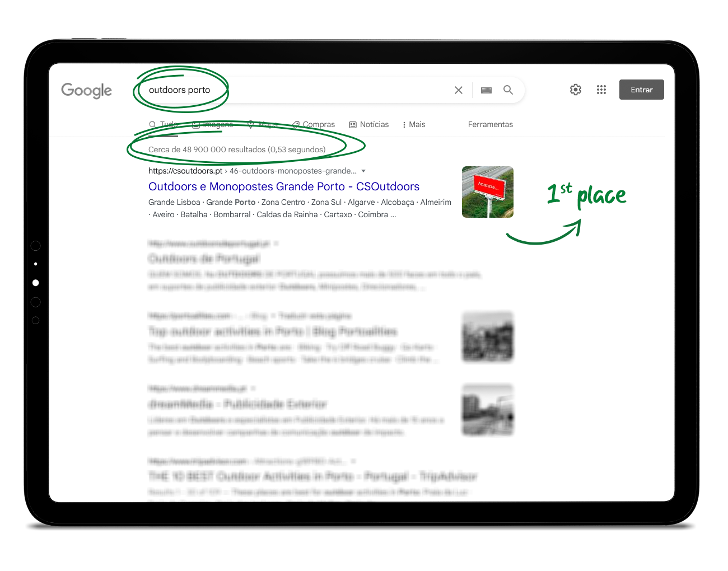Open the Google apps grid

click(601, 90)
